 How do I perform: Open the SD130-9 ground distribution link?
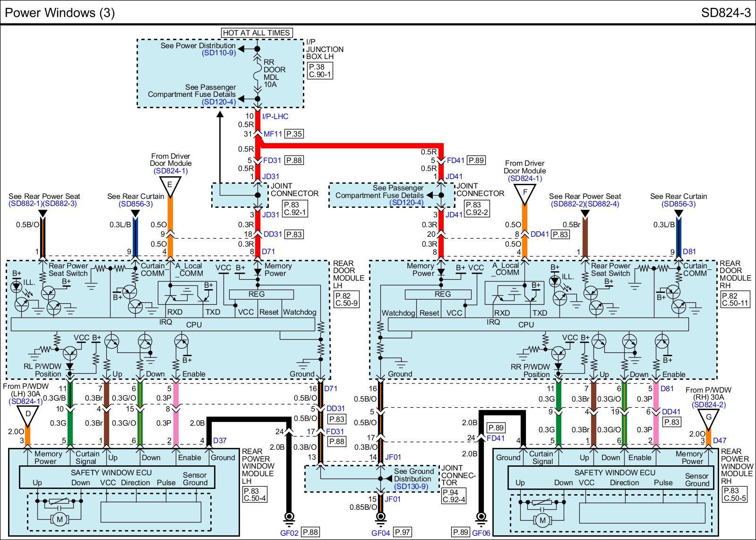411,486
